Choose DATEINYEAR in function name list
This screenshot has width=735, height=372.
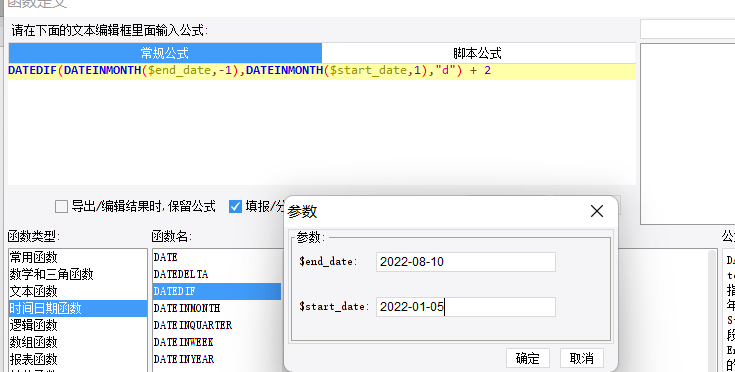pyautogui.click(x=217, y=359)
